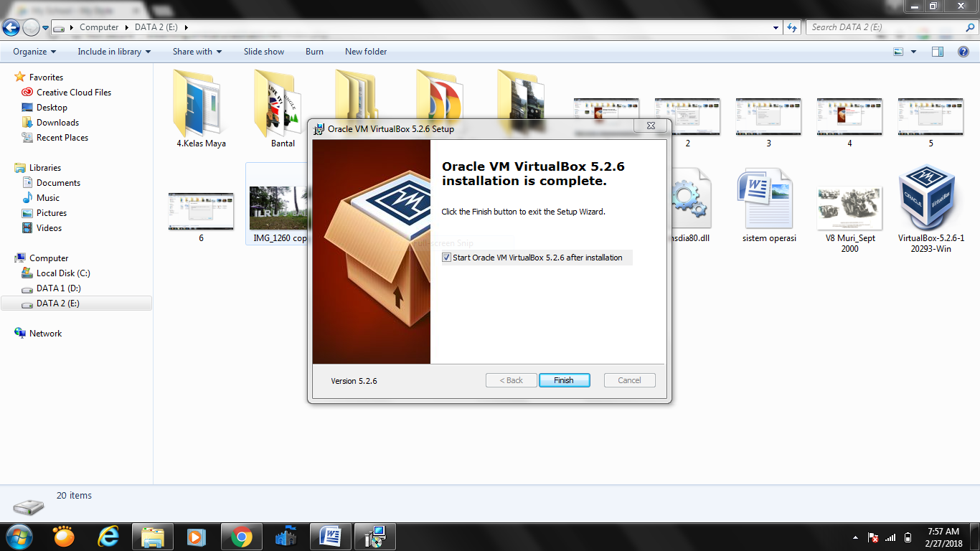The height and width of the screenshot is (551, 980).
Task: Click the Explorer Help icon
Action: tap(963, 52)
